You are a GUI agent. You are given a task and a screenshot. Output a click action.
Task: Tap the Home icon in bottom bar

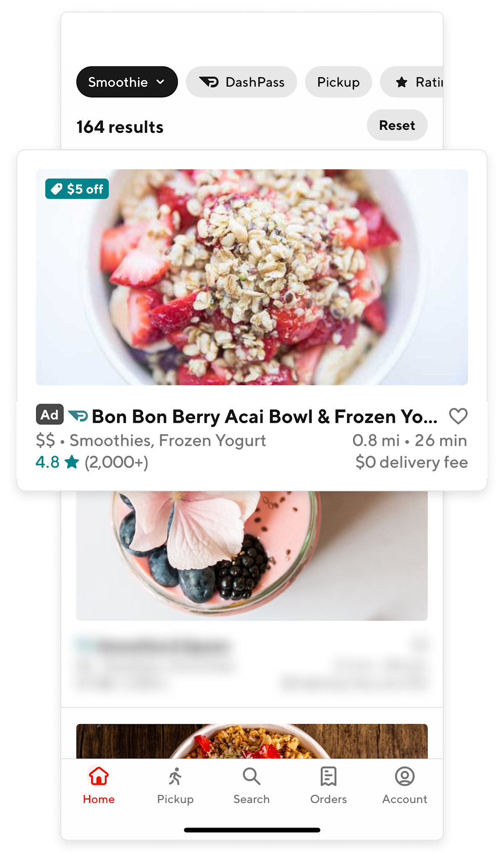click(98, 776)
